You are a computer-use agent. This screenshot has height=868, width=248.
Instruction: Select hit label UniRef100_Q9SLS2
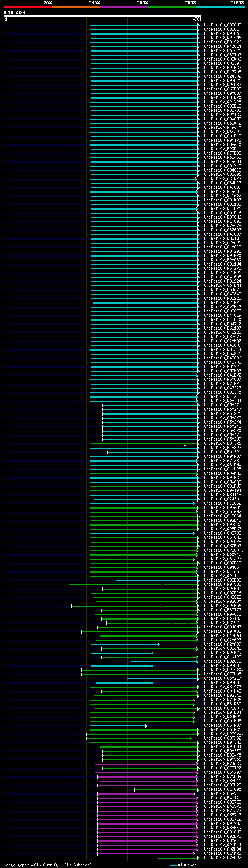(x=222, y=85)
